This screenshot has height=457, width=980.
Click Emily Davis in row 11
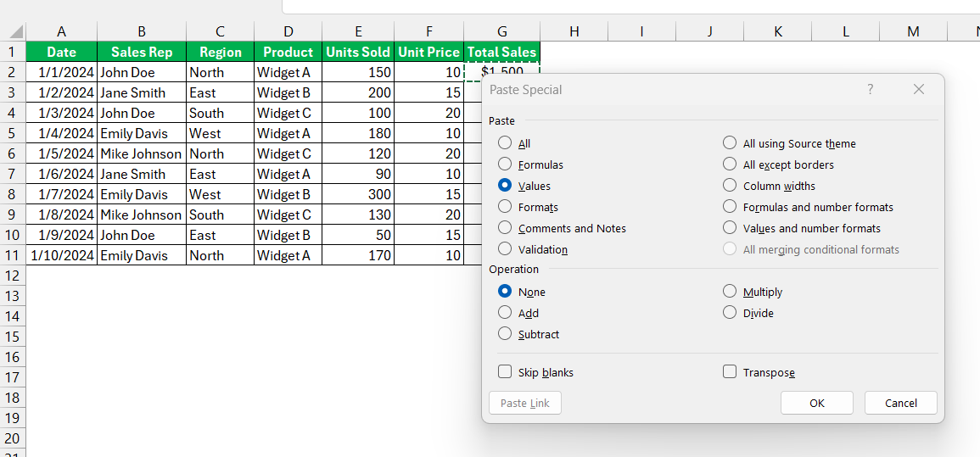click(142, 255)
